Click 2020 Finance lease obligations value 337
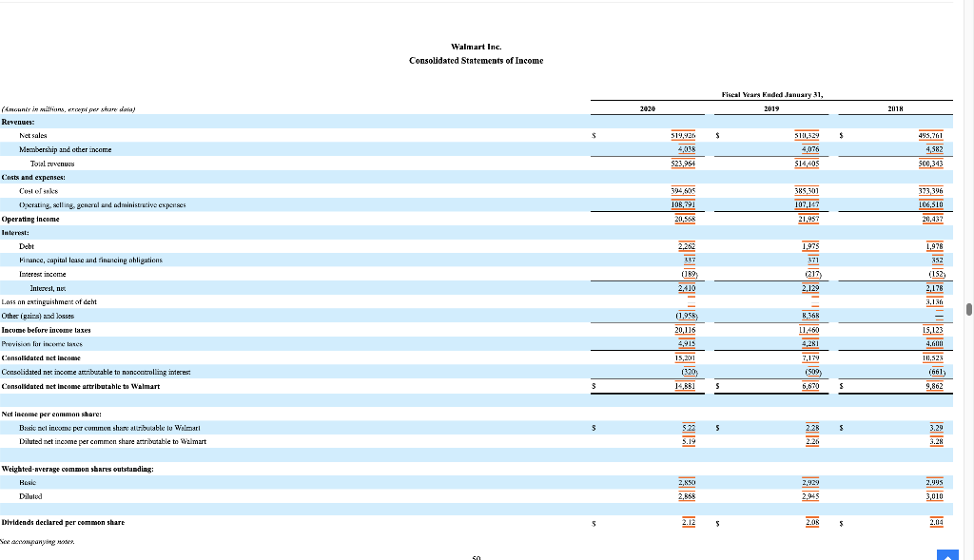 tap(690, 261)
